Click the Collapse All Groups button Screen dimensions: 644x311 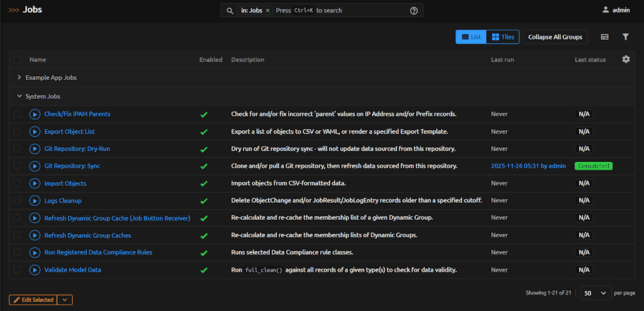tap(555, 37)
